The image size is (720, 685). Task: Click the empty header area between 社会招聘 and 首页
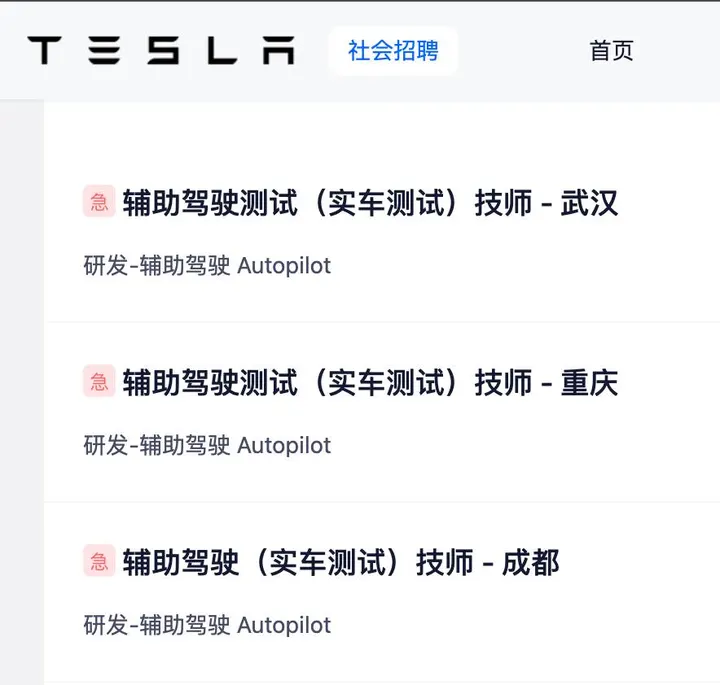pyautogui.click(x=523, y=51)
